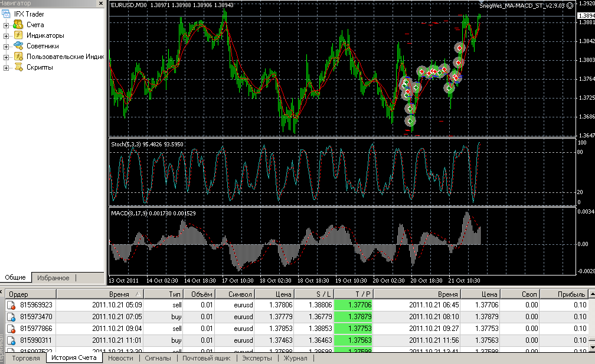The image size is (595, 364).
Task: Expand the Счета tree node
Action: click(6, 25)
